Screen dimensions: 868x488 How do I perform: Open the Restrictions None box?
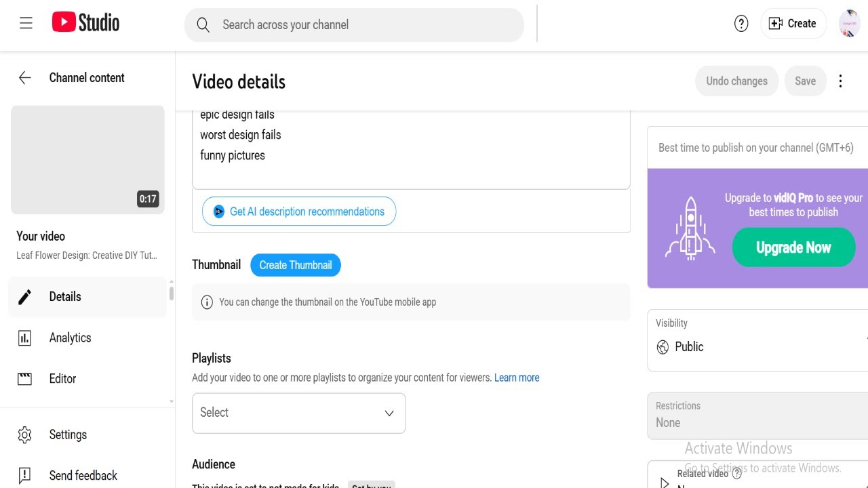pyautogui.click(x=757, y=415)
